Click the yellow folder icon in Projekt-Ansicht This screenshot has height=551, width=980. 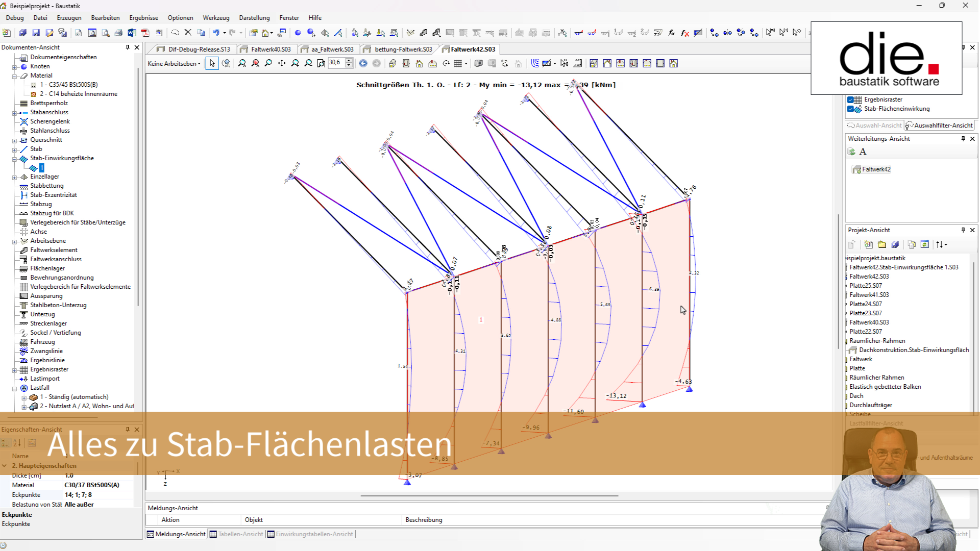882,244
